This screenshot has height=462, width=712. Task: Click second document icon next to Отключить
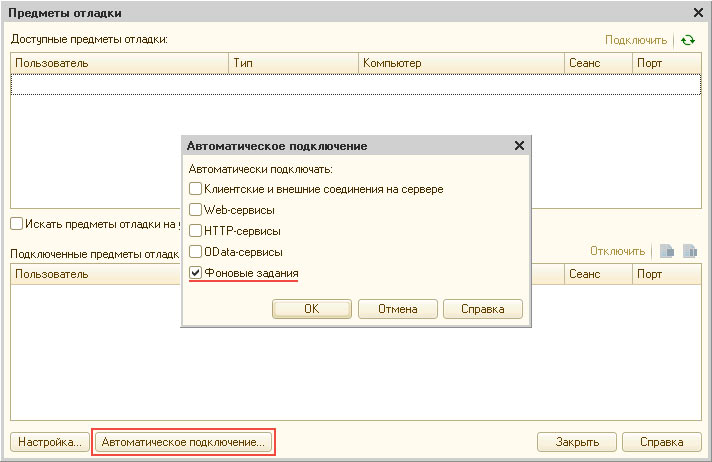[690, 251]
